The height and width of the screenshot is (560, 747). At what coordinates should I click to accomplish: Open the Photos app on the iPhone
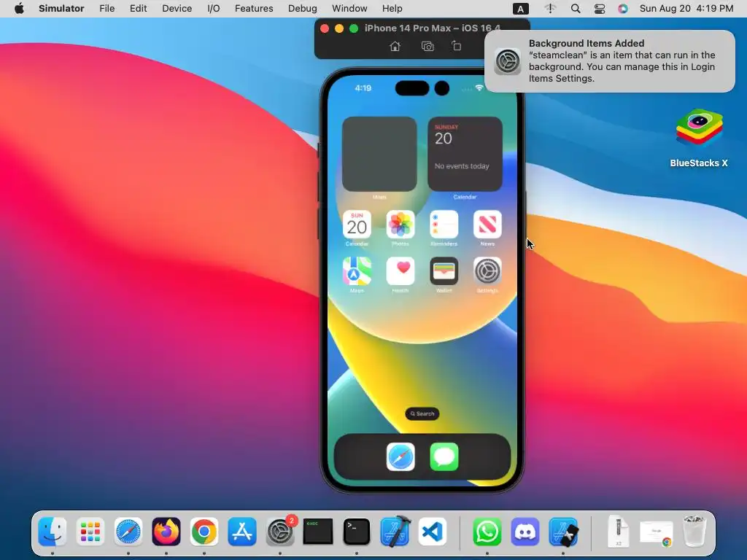(x=400, y=225)
